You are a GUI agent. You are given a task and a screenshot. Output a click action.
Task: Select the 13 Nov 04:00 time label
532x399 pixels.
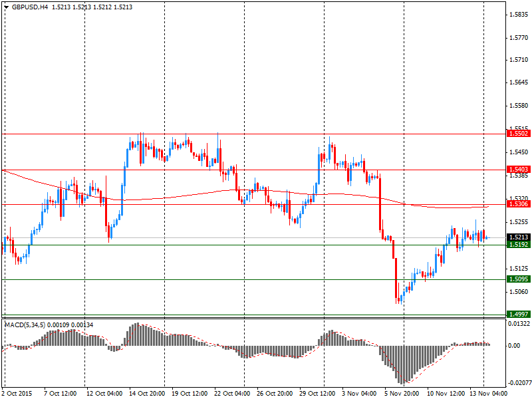(489, 394)
